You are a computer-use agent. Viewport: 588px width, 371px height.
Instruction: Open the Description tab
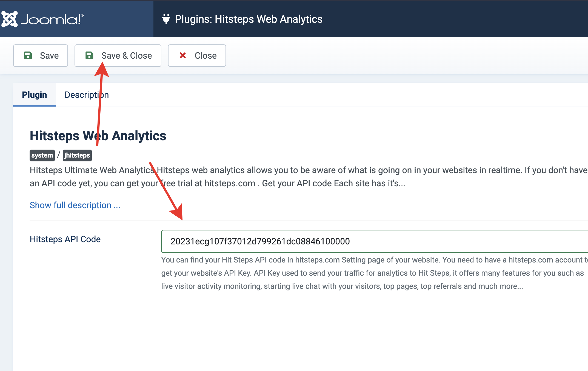tap(87, 95)
